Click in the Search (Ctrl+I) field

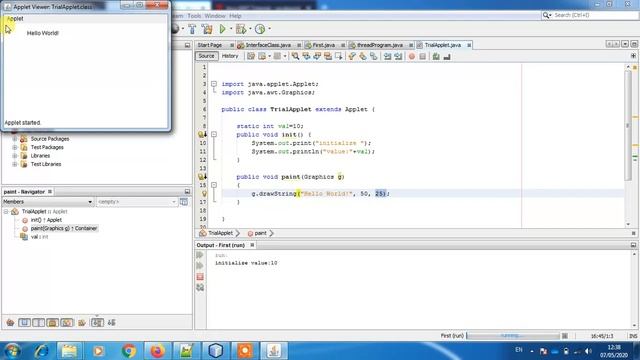coord(594,15)
